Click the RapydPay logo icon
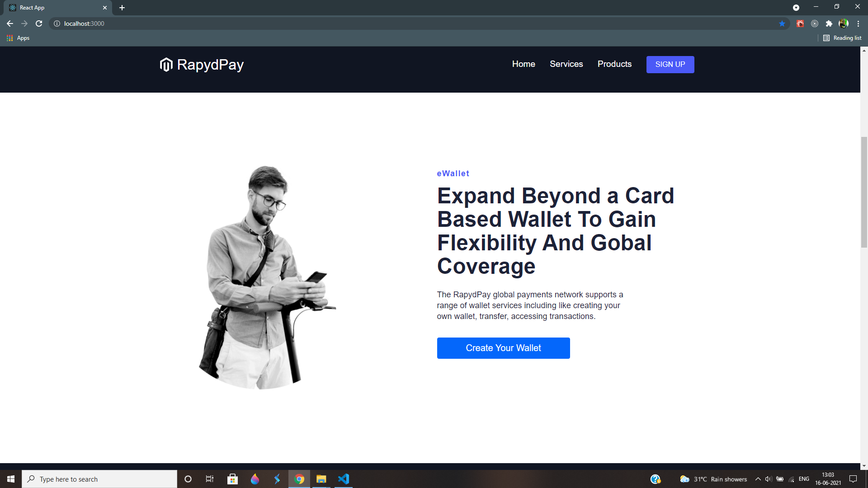This screenshot has height=488, width=868. pos(166,65)
